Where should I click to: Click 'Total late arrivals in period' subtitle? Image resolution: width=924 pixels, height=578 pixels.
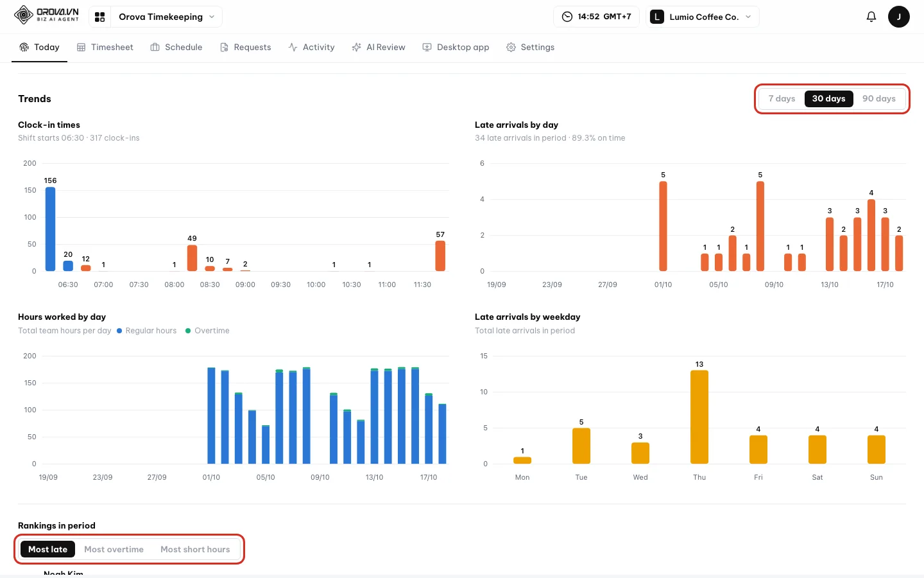525,331
